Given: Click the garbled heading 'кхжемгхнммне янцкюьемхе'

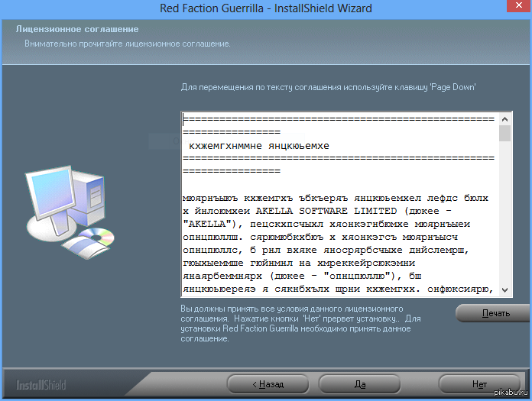Looking at the screenshot, I should 259,146.
